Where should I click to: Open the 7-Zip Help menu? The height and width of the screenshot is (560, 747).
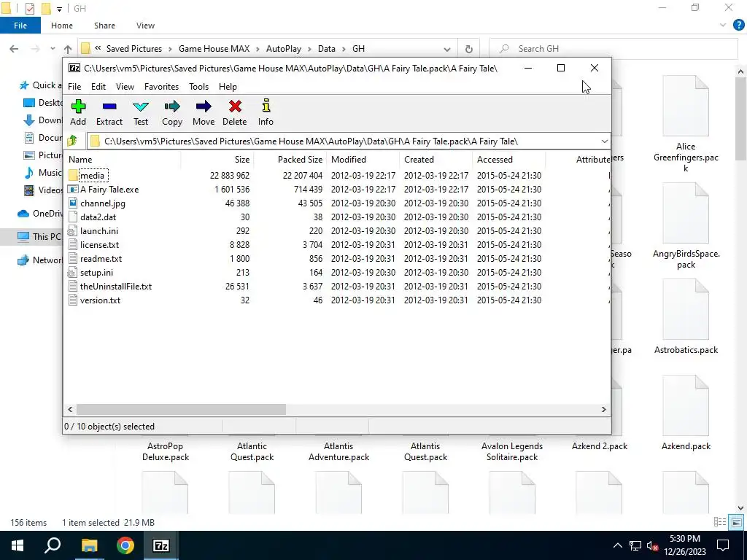[x=228, y=87]
